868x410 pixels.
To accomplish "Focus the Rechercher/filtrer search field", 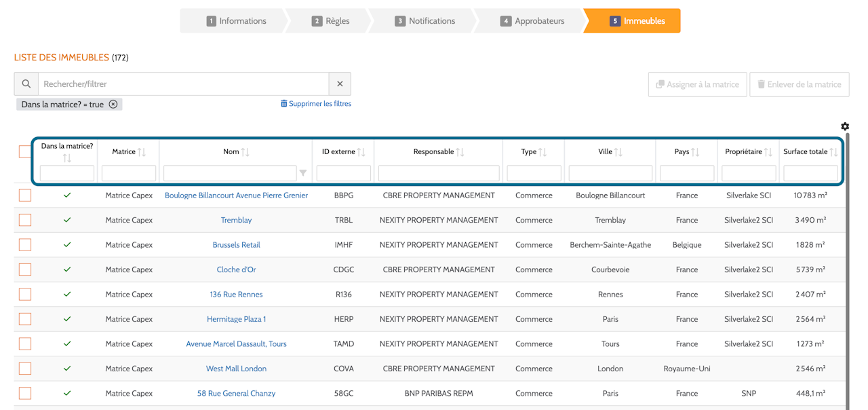I will point(183,84).
